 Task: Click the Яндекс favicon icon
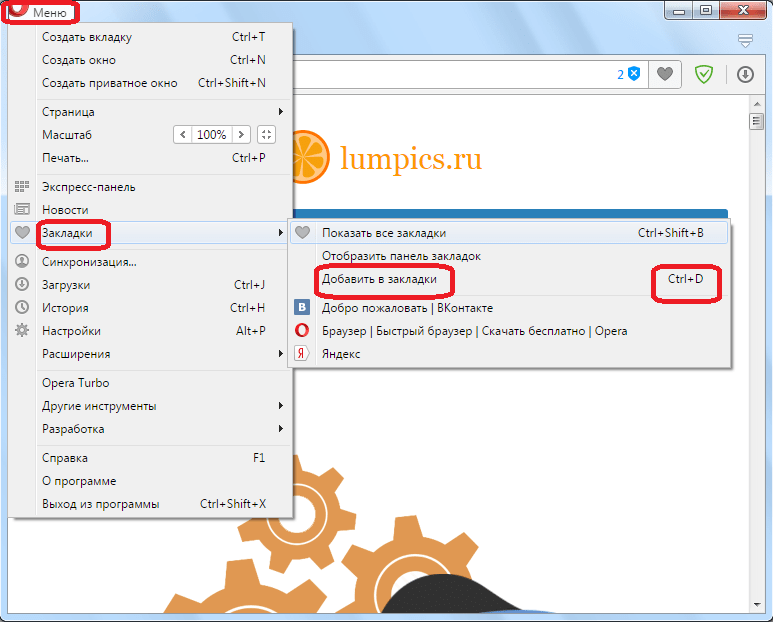tap(302, 353)
